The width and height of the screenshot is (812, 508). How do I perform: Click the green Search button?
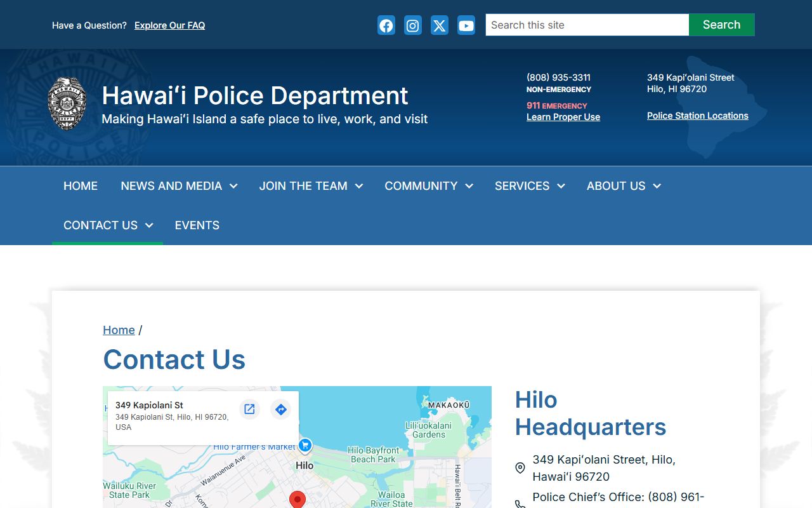click(722, 25)
